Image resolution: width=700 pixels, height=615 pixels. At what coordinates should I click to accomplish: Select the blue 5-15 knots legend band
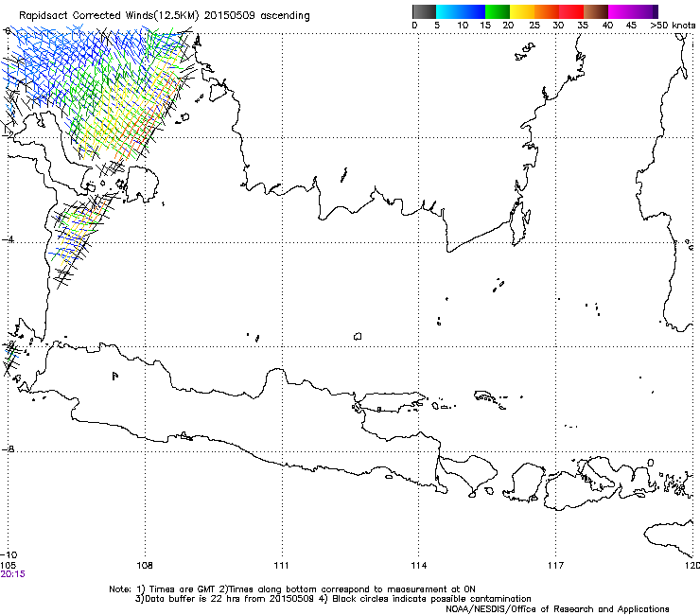coord(461,11)
